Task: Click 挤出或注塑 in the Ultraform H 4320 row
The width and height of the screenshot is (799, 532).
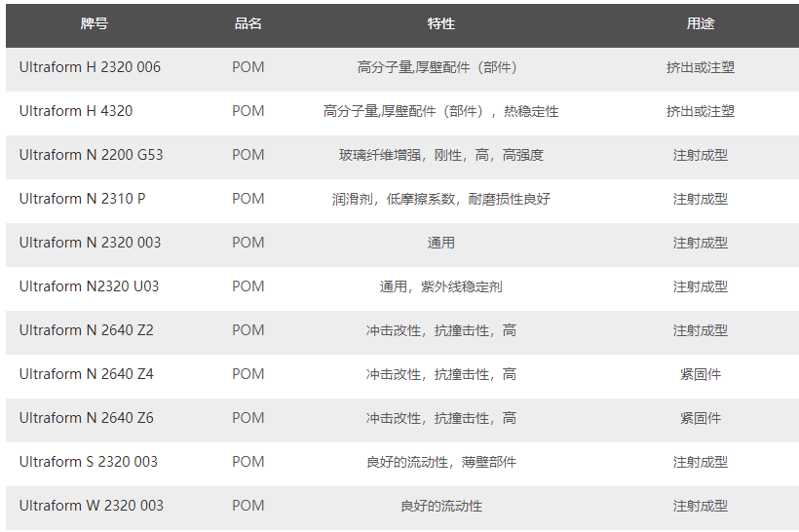Action: pyautogui.click(x=700, y=111)
